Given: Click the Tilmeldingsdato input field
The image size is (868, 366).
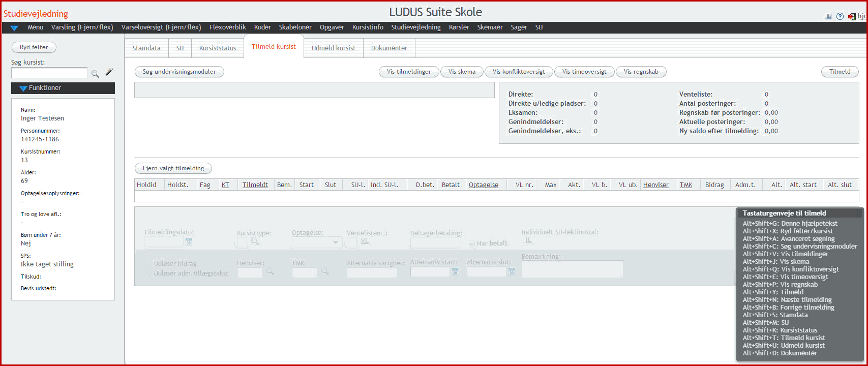Looking at the screenshot, I should [164, 242].
